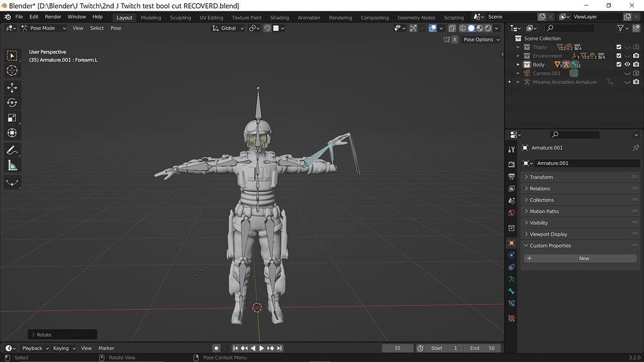Screen dimensions: 644x362
Task: Switch to the Shading workspace tab
Action: coord(279,17)
